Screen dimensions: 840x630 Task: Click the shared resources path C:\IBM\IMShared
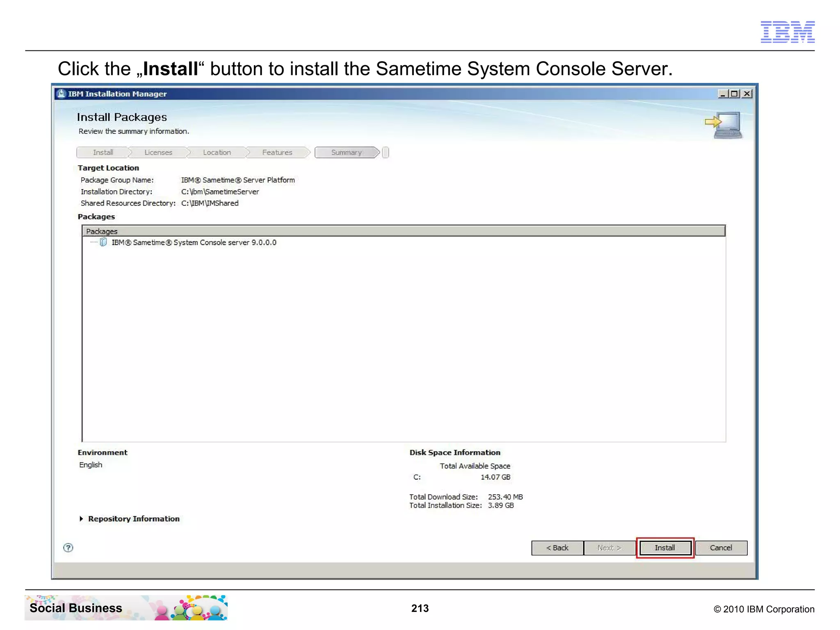[210, 203]
